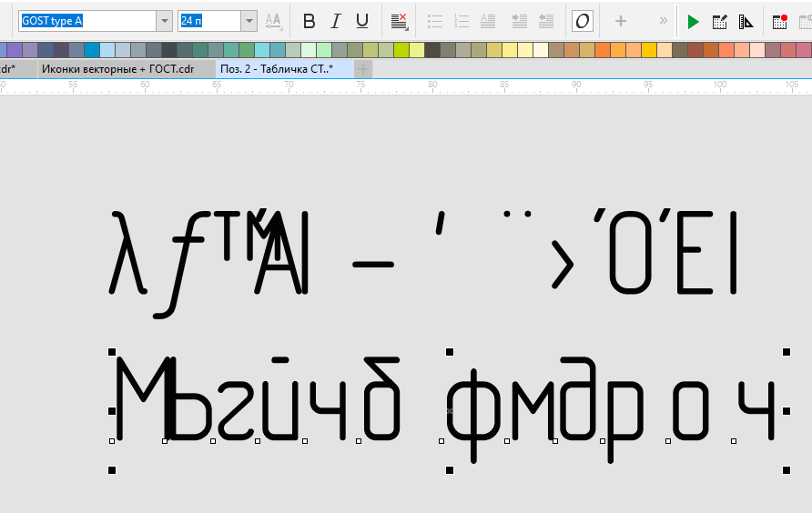Screen dimensions: 812x513
Task: Toggle Bold formatting
Action: pyautogui.click(x=310, y=21)
